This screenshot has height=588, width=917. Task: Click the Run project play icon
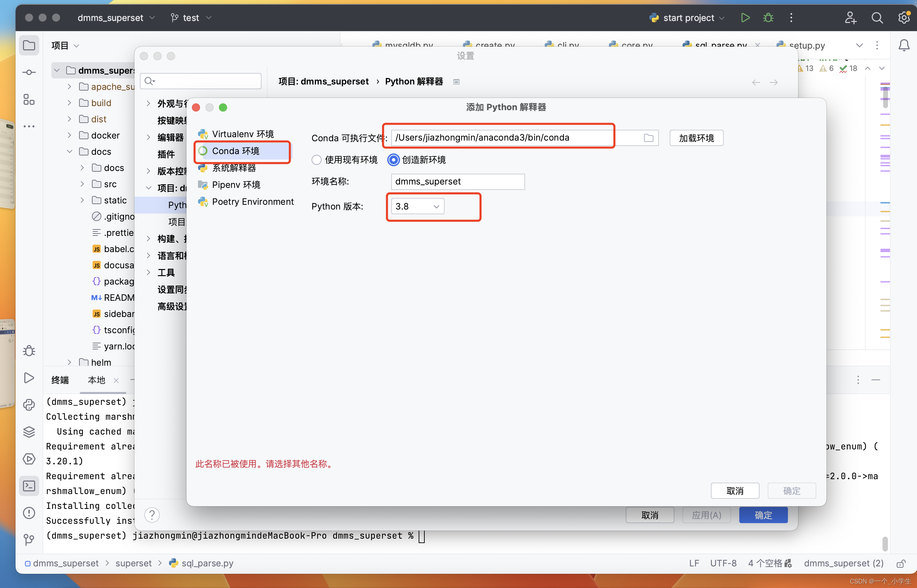pos(745,18)
